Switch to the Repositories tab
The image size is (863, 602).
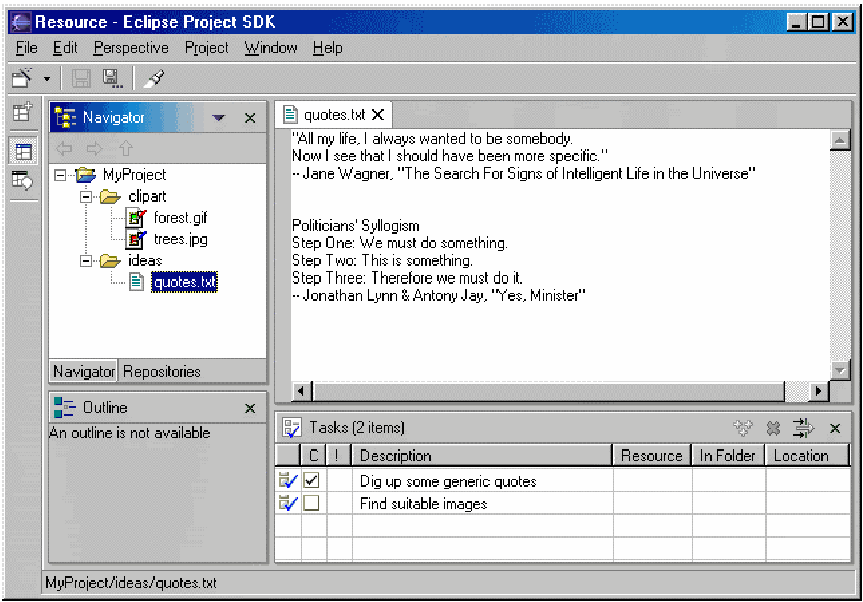coord(161,371)
